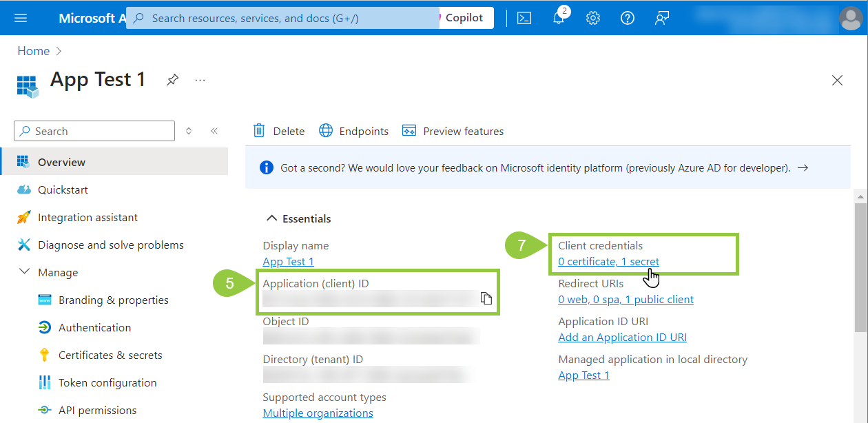Screen dimensions: 868x423
Task: Open Certificates & secrets menu item
Action: click(x=110, y=355)
